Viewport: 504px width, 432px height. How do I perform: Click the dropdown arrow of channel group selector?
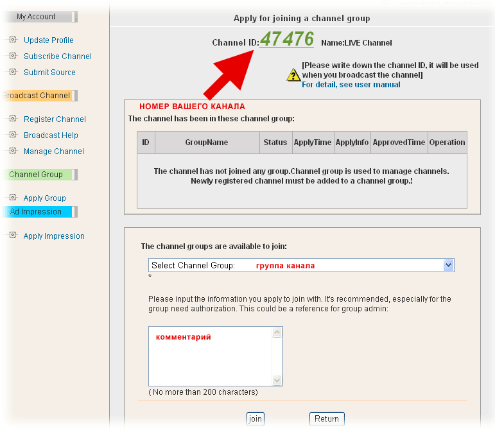448,265
